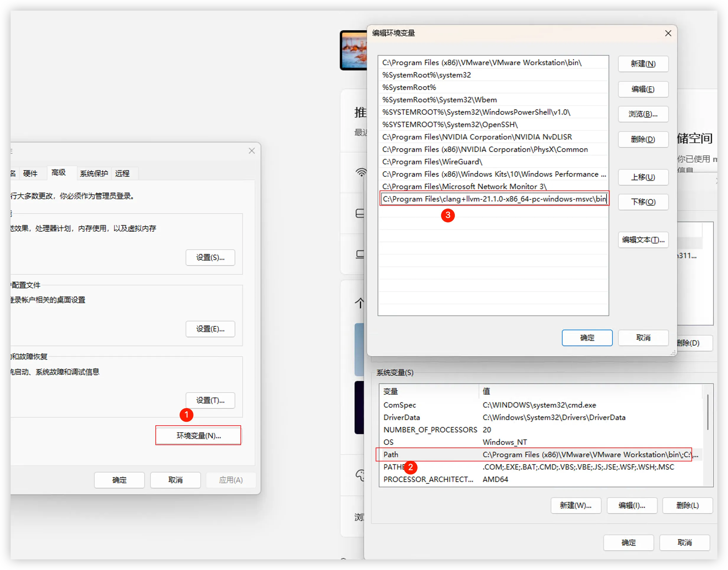This screenshot has height=570, width=728.
Task: Switch to the 硬件 tab
Action: (30, 173)
